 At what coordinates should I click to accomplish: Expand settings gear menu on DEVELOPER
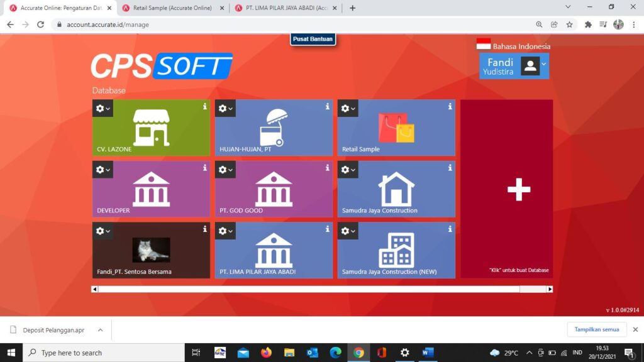tap(103, 170)
